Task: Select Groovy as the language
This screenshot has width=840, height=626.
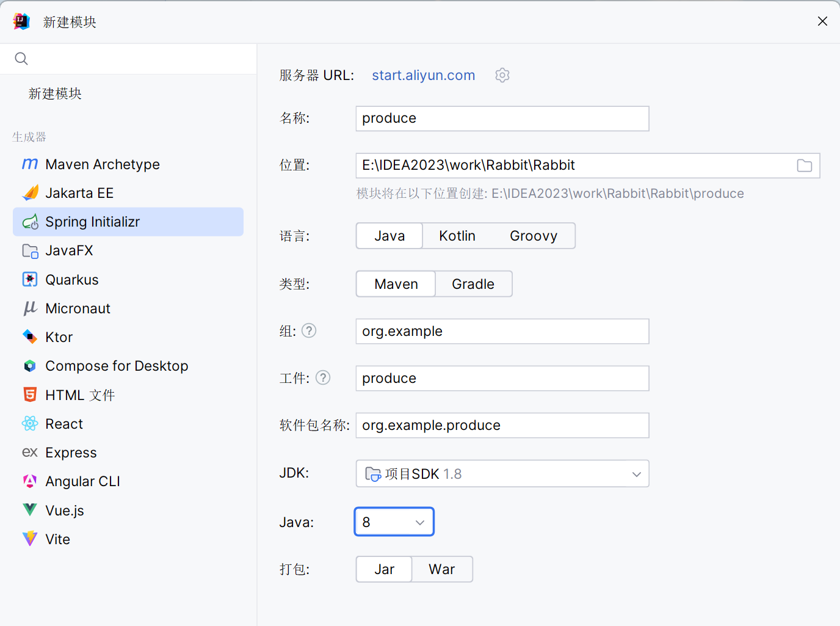Action: tap(534, 236)
